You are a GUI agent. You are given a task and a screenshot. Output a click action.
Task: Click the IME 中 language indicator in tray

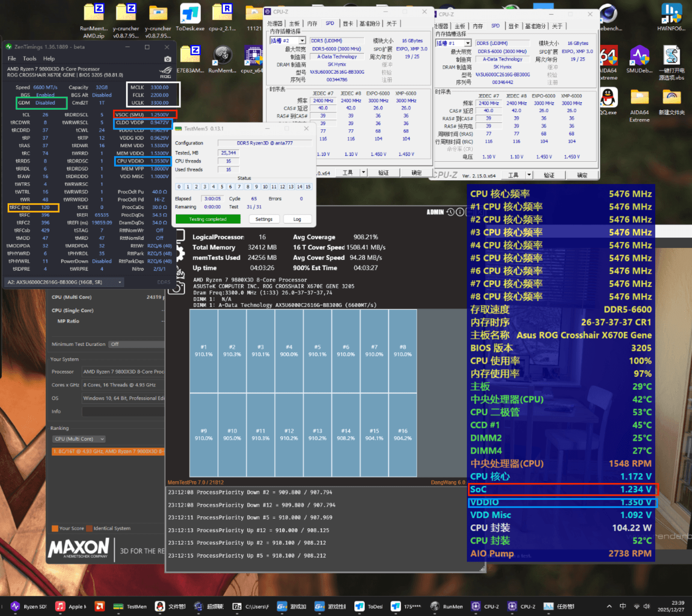coord(623,606)
